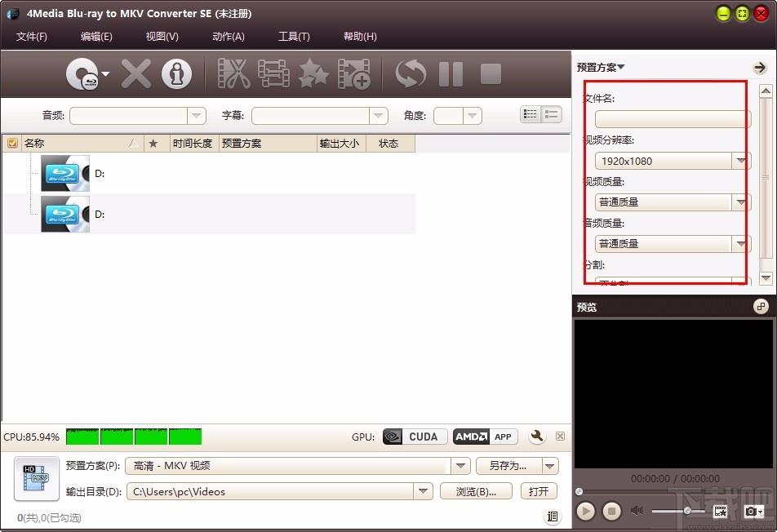Expand the arrow next to 另存为
This screenshot has width=777, height=532.
pos(550,466)
